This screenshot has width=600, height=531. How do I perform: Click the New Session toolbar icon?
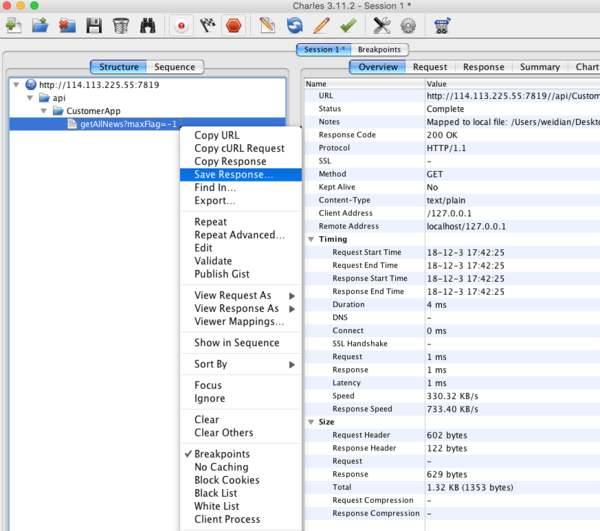tap(14, 26)
